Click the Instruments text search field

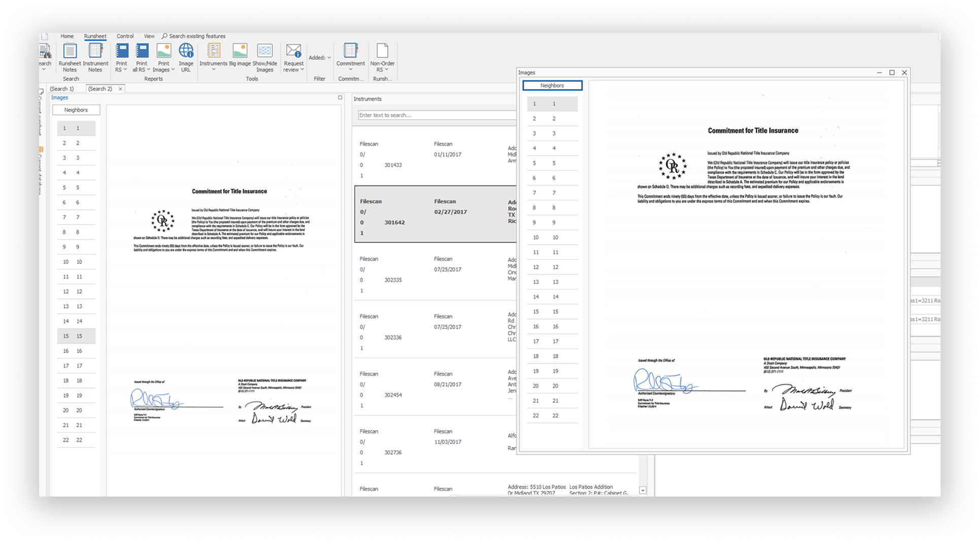point(437,115)
